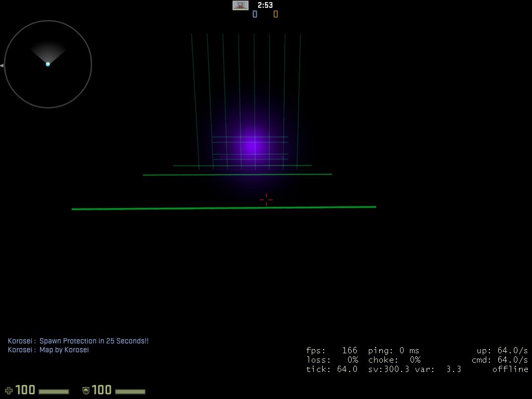Click the "choke: 0%" readout
The height and width of the screenshot is (399, 532).
tap(394, 360)
